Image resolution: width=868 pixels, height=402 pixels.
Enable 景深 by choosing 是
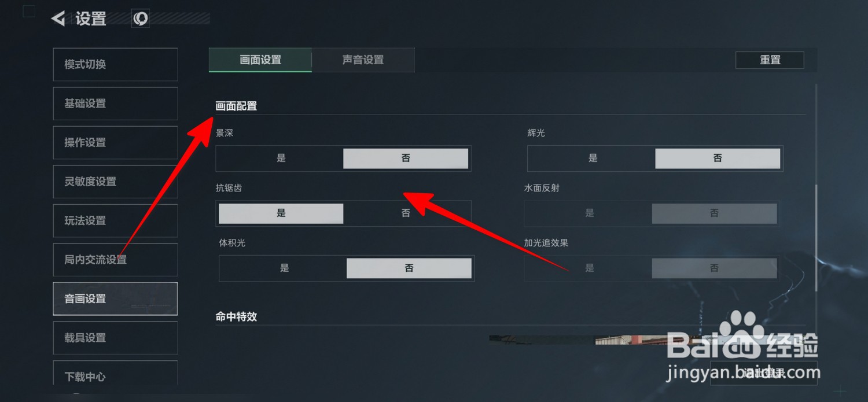[281, 158]
